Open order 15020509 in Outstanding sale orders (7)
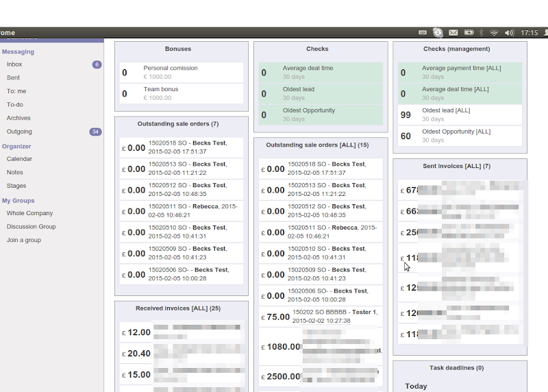The image size is (548, 392). coord(182,253)
